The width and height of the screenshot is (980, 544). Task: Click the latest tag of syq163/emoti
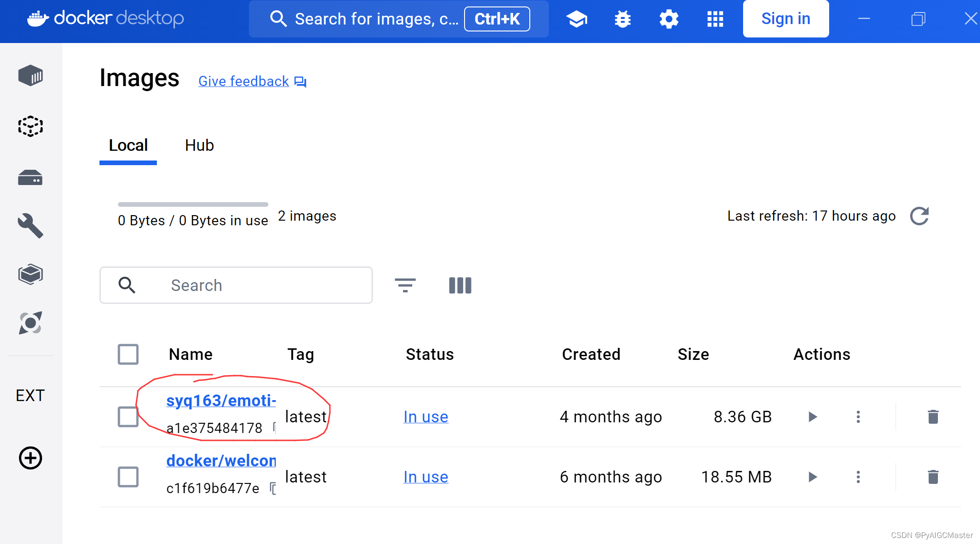coord(306,417)
